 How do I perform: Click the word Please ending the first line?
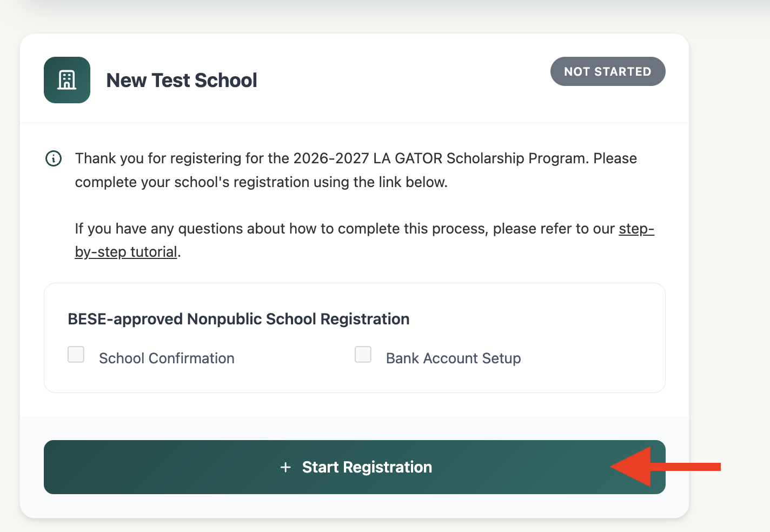(x=615, y=158)
